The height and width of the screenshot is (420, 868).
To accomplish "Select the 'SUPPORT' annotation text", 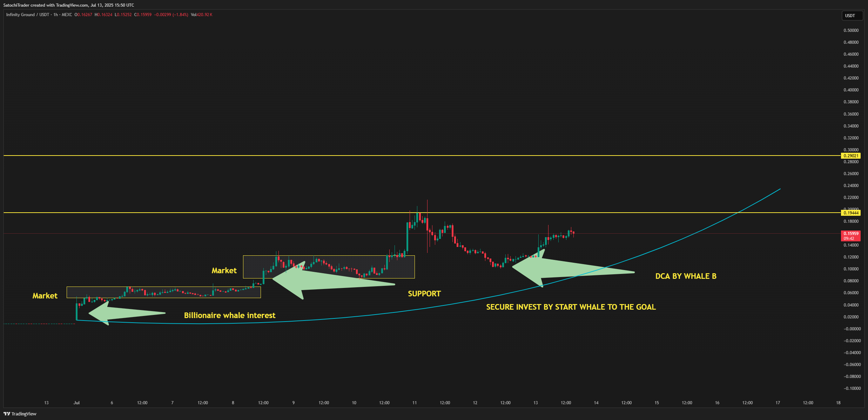I will tap(424, 294).
